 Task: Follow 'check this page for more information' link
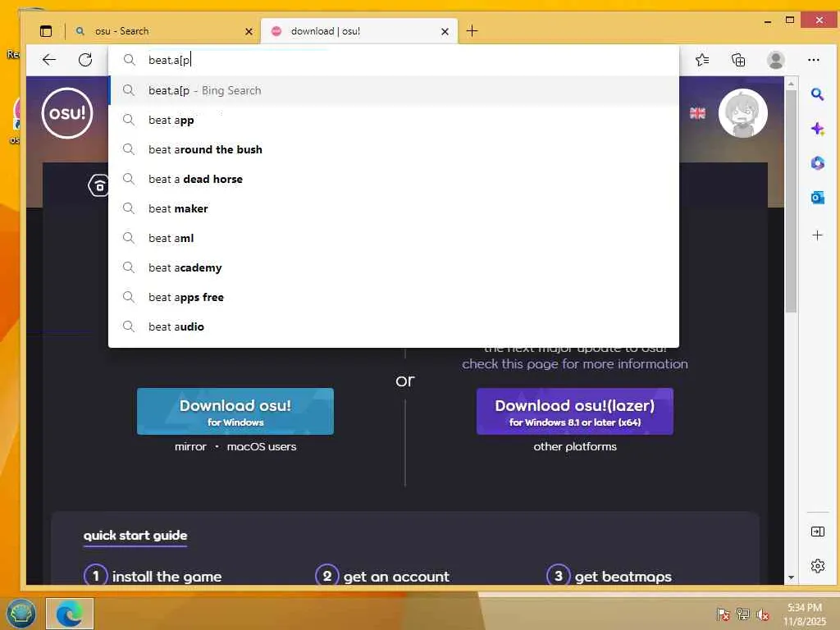tap(575, 364)
